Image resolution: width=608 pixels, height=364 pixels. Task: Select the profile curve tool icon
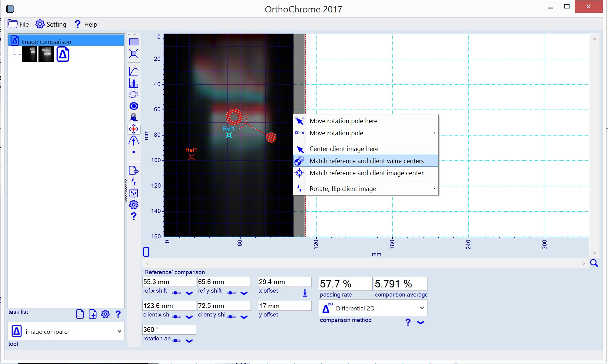pos(134,71)
